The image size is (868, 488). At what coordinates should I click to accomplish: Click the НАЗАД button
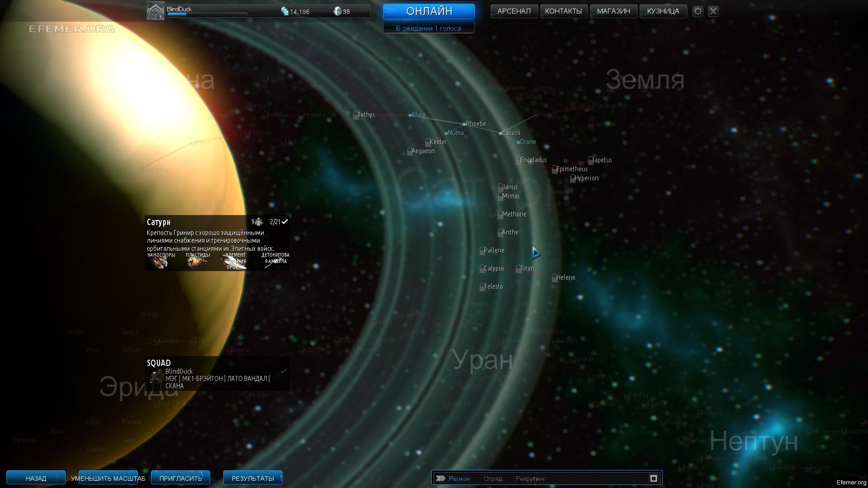click(36, 478)
